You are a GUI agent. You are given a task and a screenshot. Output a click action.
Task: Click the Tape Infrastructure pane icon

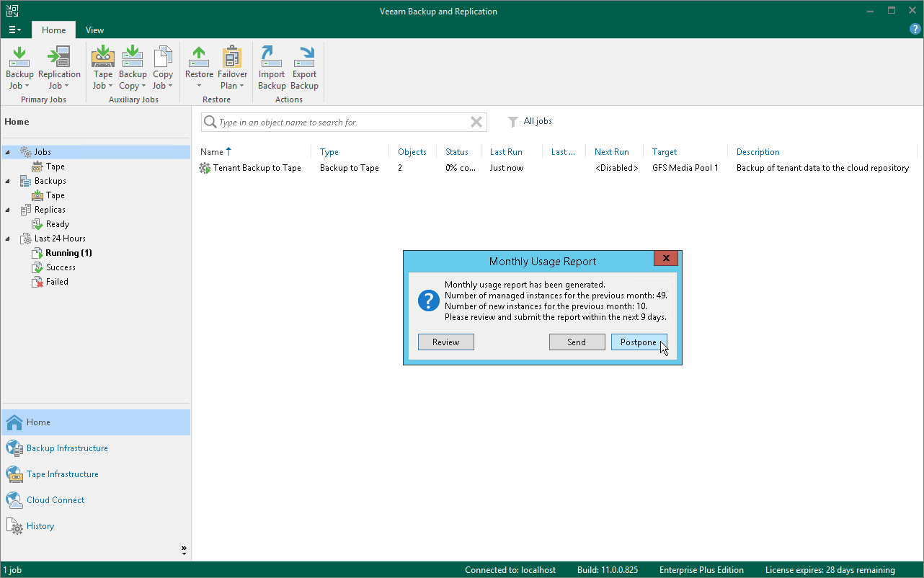14,474
